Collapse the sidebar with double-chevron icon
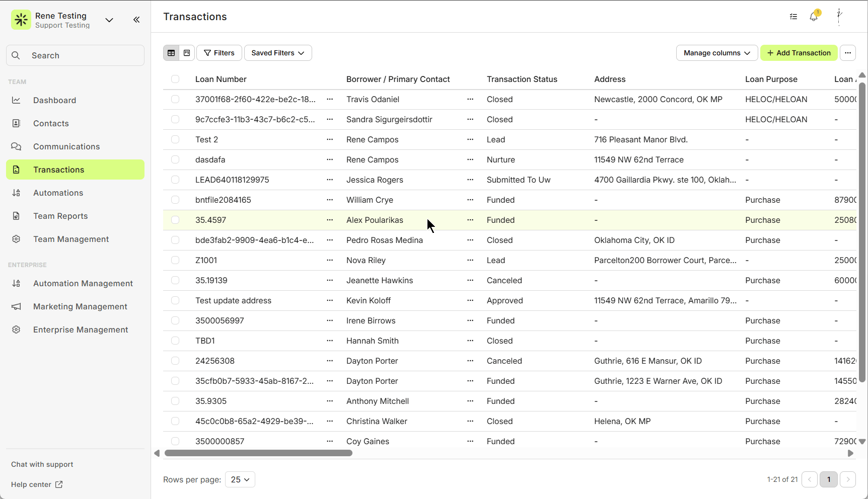Viewport: 868px width, 499px height. [136, 20]
